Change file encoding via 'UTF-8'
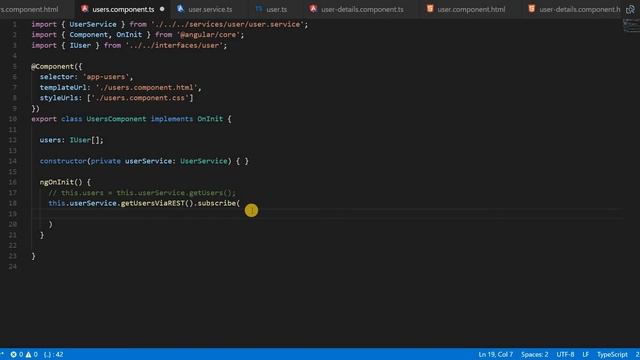Viewport: 640px width, 360px height. (565, 354)
